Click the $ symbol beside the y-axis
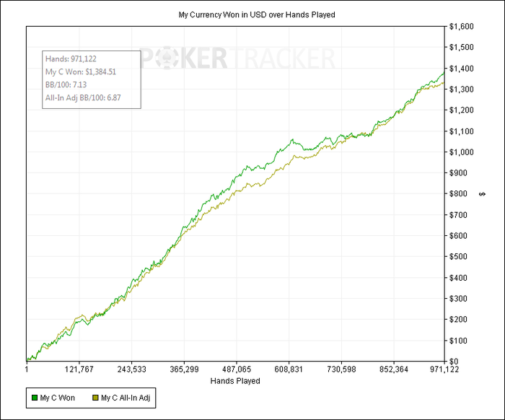 (482, 194)
